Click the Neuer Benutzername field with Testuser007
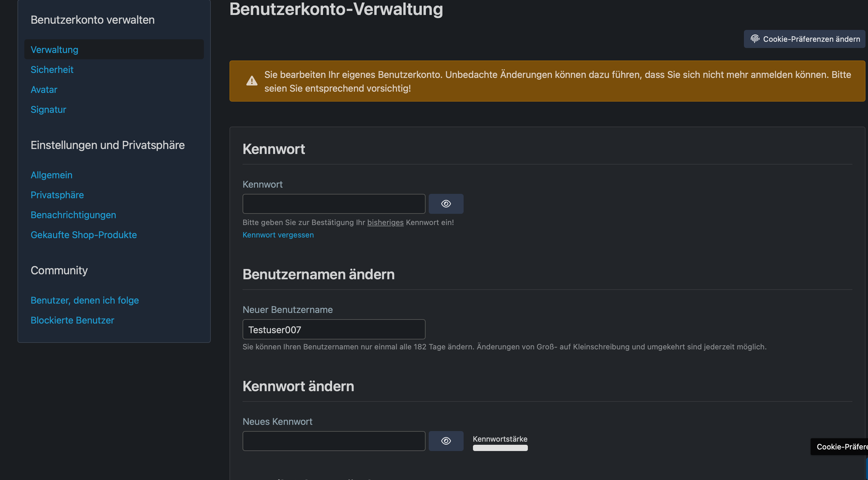The width and height of the screenshot is (868, 480). point(334,329)
